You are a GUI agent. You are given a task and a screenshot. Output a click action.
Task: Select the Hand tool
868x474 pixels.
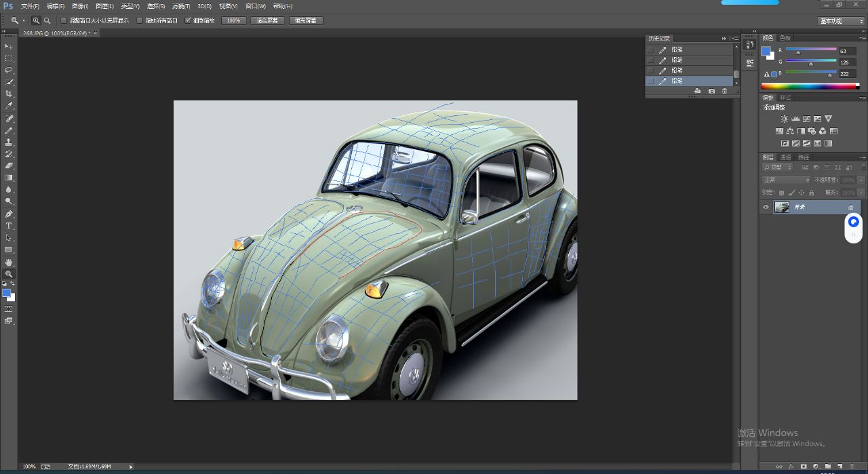click(x=9, y=262)
